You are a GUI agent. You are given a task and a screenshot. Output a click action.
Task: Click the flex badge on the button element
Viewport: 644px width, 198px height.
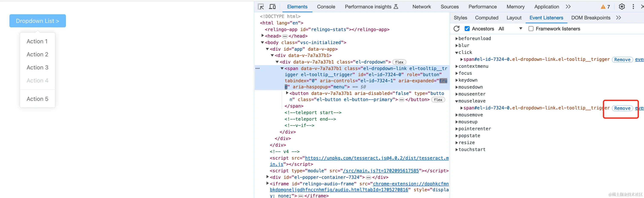[x=438, y=100]
